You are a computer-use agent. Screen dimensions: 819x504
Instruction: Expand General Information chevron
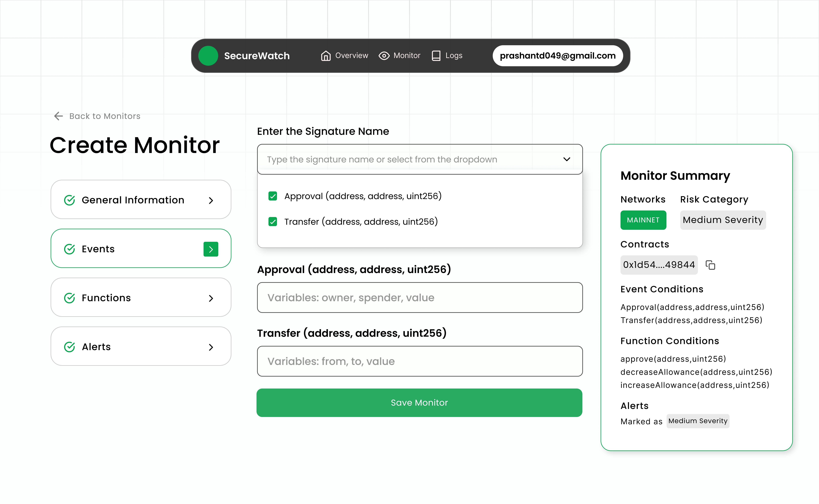211,200
